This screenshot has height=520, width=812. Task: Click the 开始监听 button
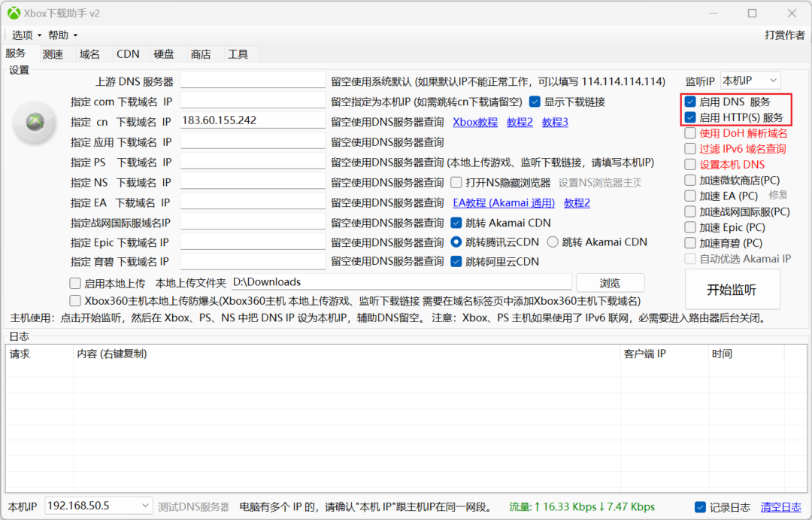pyautogui.click(x=732, y=289)
